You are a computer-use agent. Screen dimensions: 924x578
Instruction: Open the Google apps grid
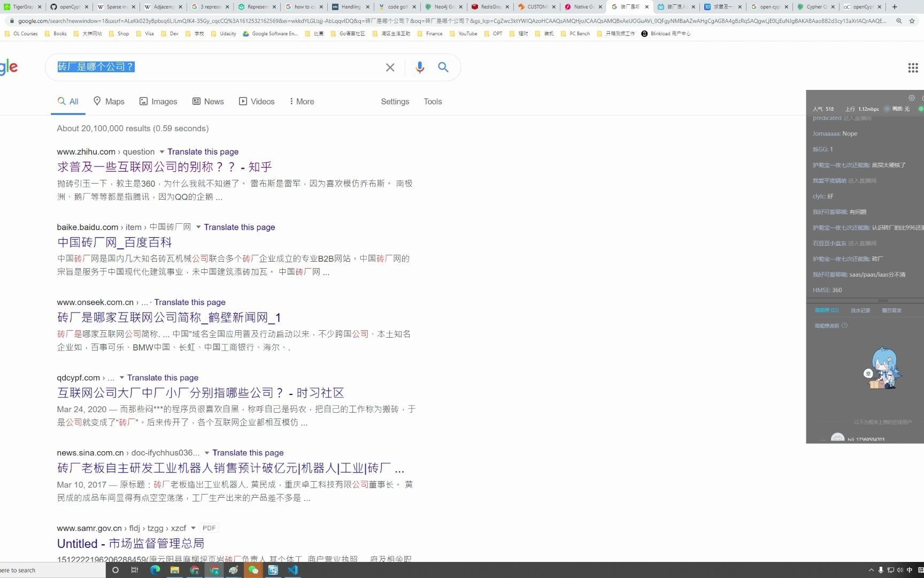coord(913,67)
